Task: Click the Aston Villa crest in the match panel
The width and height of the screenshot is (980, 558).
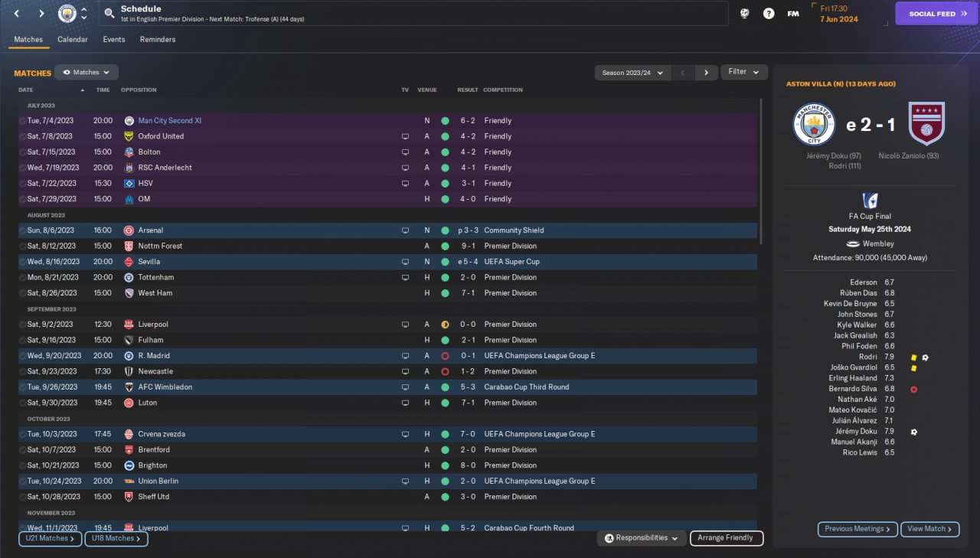Action: pos(926,124)
